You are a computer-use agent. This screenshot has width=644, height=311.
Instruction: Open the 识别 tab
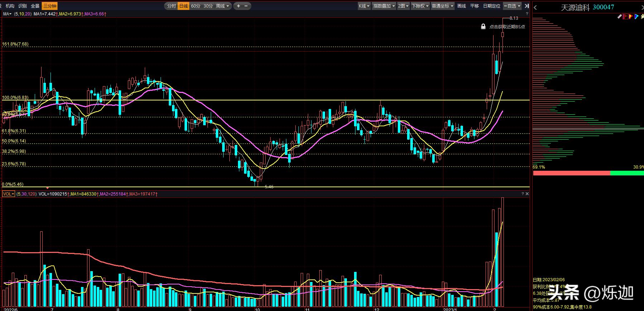tap(23, 6)
